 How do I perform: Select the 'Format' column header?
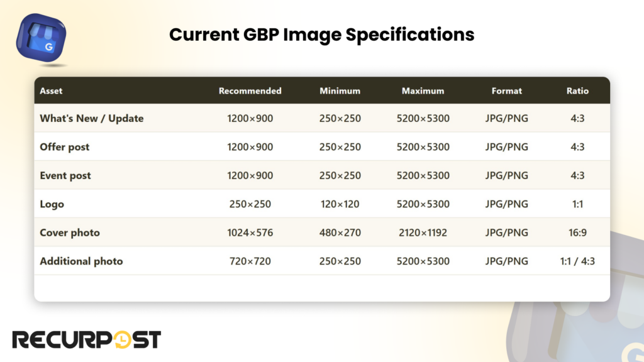click(x=506, y=90)
